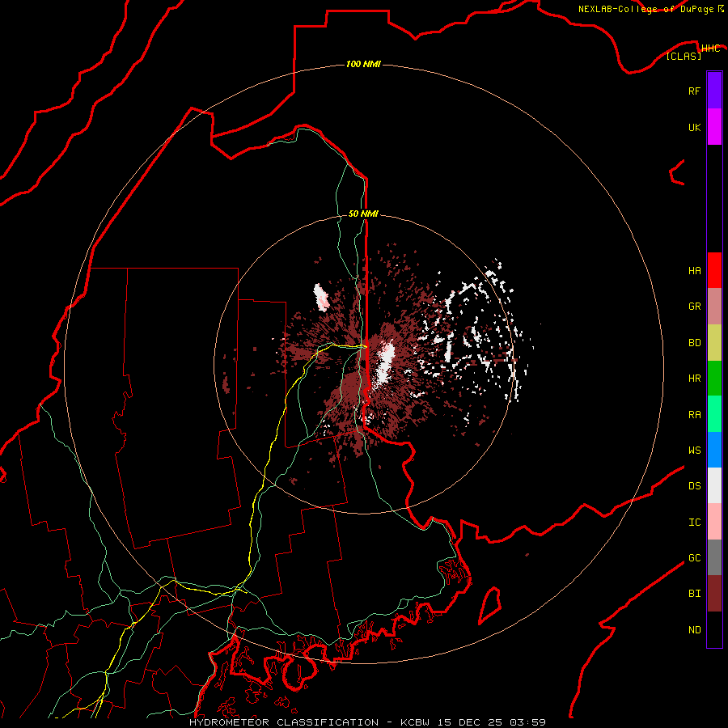Click the WS blue legend swatch

[714, 450]
